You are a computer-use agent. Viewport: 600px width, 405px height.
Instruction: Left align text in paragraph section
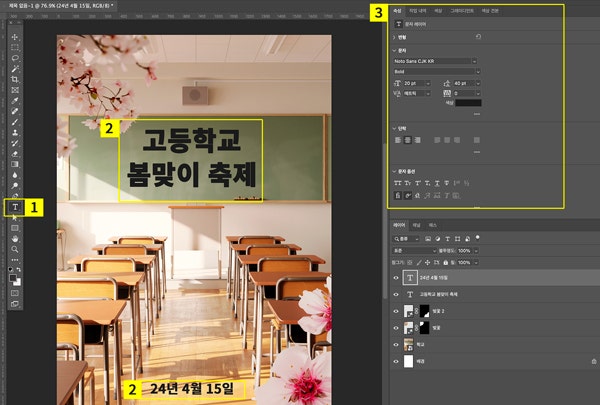pos(398,140)
